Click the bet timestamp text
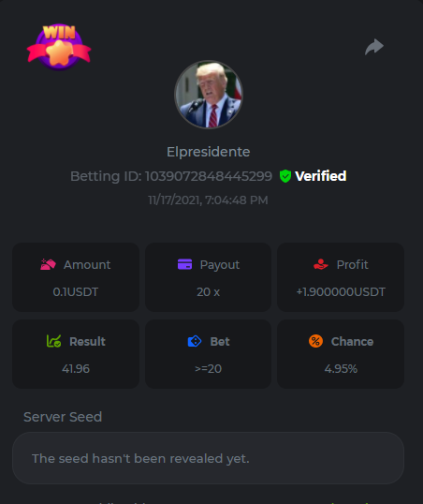 click(208, 200)
